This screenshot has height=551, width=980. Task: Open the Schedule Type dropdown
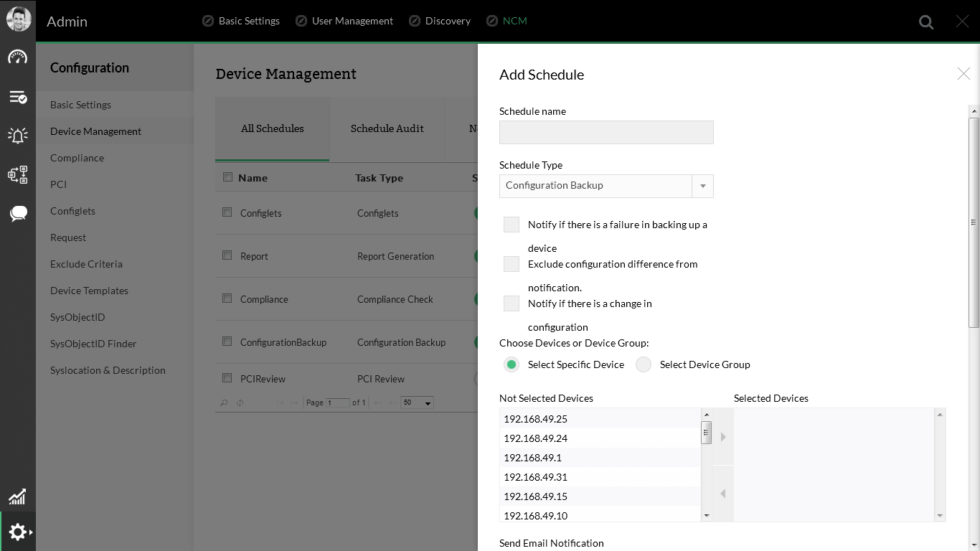tap(702, 186)
